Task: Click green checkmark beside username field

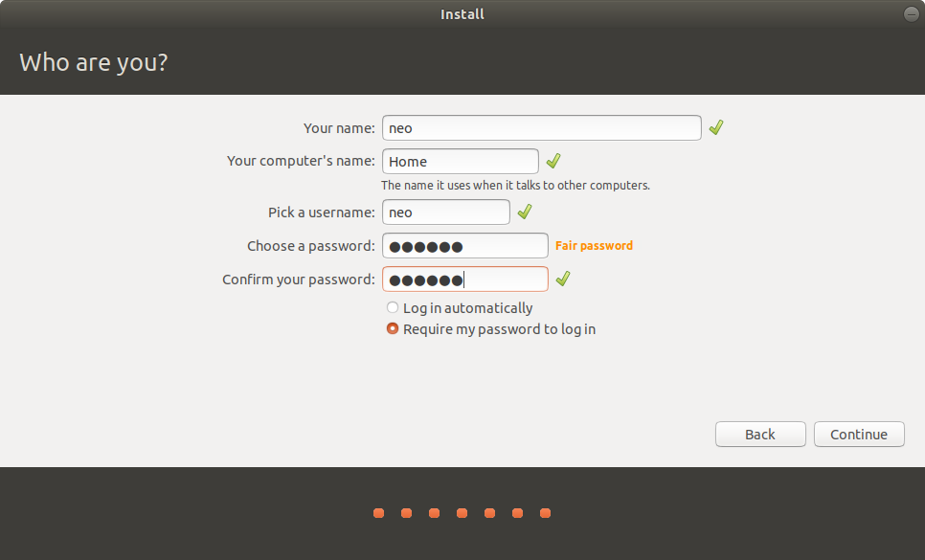Action: pos(525,212)
